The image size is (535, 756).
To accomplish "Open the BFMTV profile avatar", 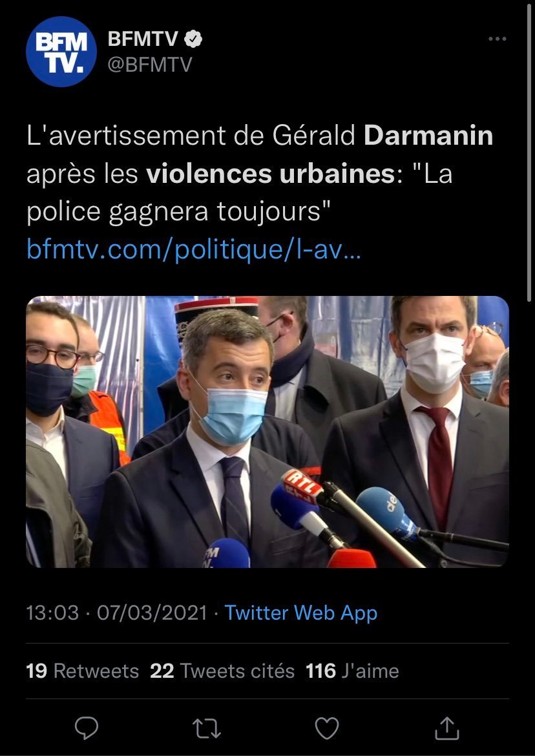I will pos(61,52).
